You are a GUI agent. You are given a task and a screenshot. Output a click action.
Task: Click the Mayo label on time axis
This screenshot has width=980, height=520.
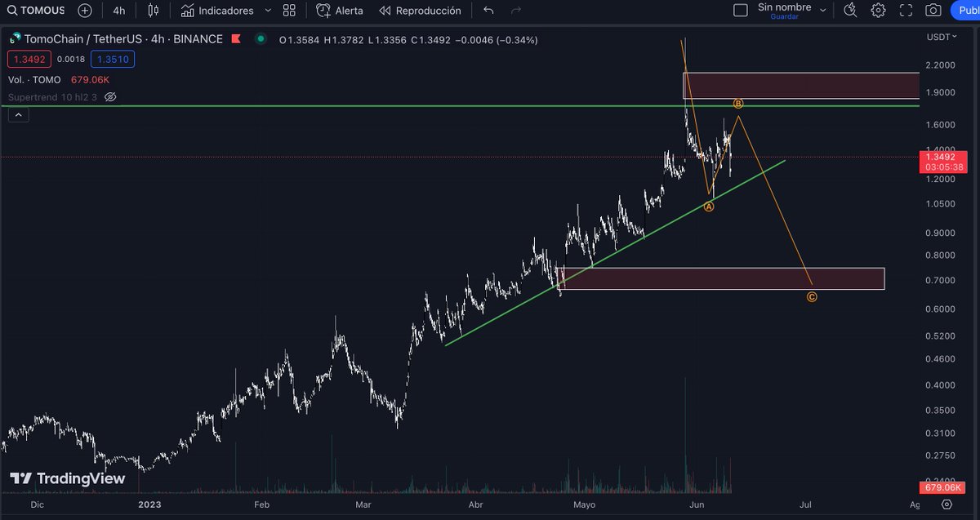coord(584,504)
